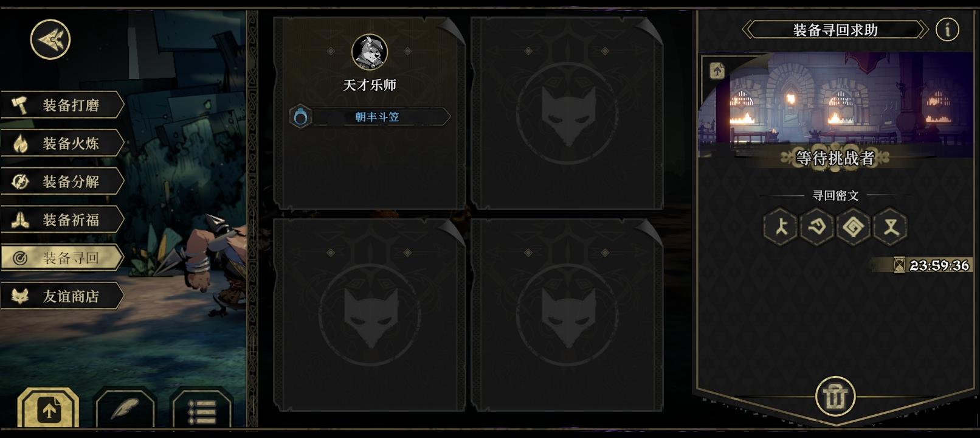
Task: Click the info icon beside 装备寻回求助
Action: point(947,29)
